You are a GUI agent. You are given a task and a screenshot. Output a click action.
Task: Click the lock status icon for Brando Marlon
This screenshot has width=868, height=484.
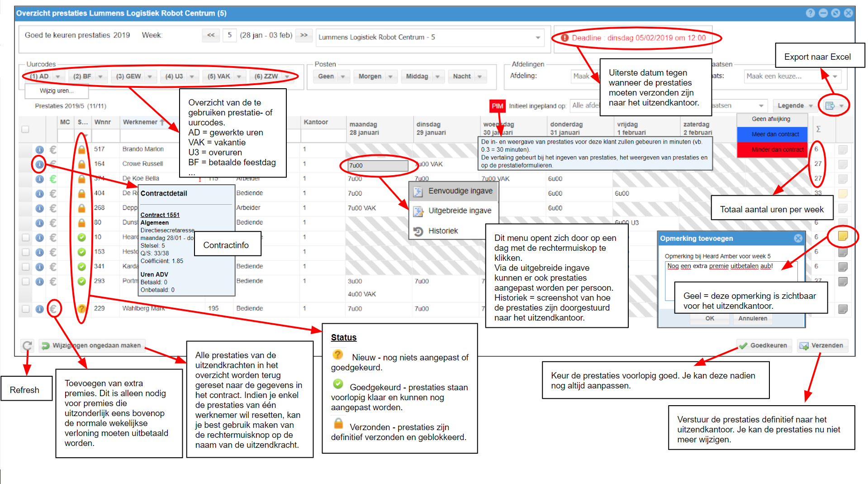pos(81,149)
